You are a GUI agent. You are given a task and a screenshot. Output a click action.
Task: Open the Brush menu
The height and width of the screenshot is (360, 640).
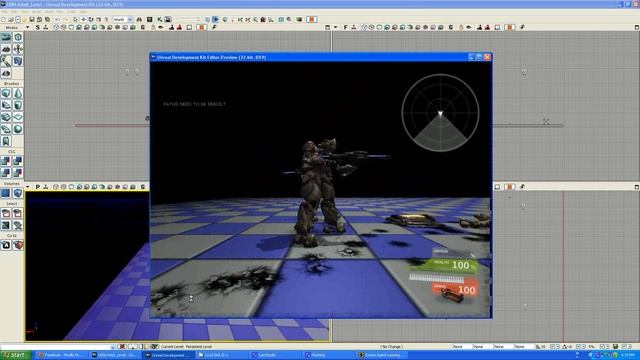(x=36, y=11)
